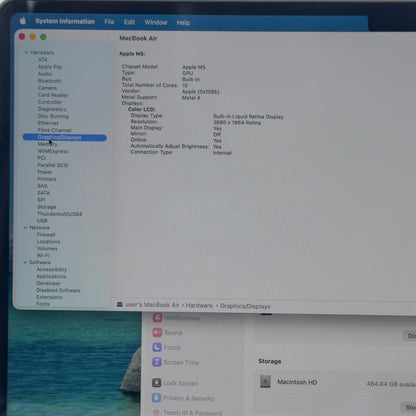416x416 pixels.
Task: Select Apple Pay in the sidebar
Action: (50, 67)
